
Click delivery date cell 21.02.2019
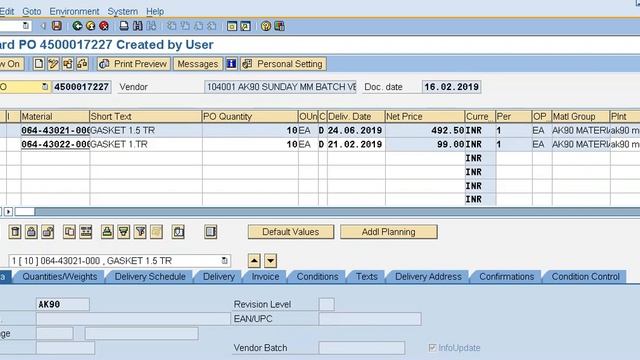tap(355, 144)
